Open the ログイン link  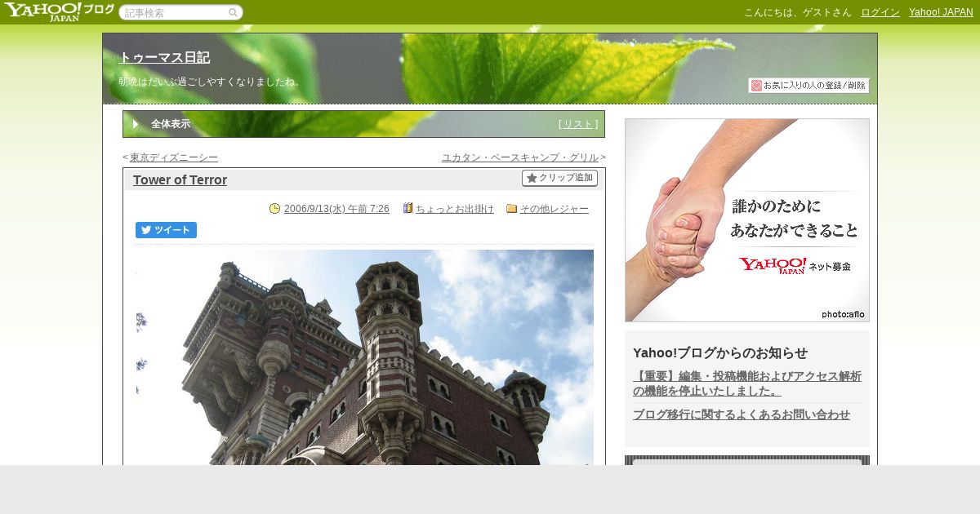[x=880, y=12]
